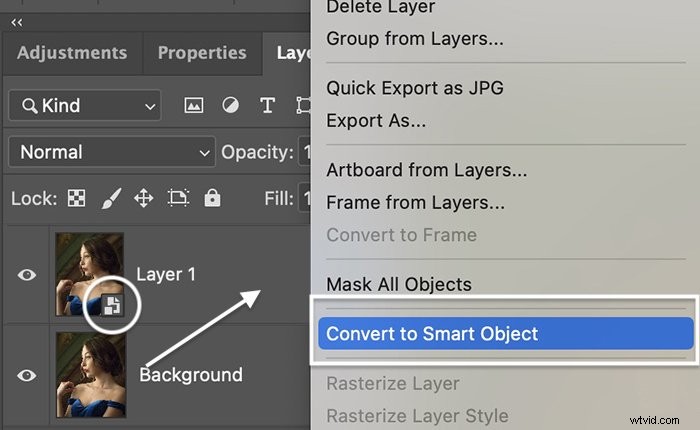Select the Layer 1 name

(166, 274)
